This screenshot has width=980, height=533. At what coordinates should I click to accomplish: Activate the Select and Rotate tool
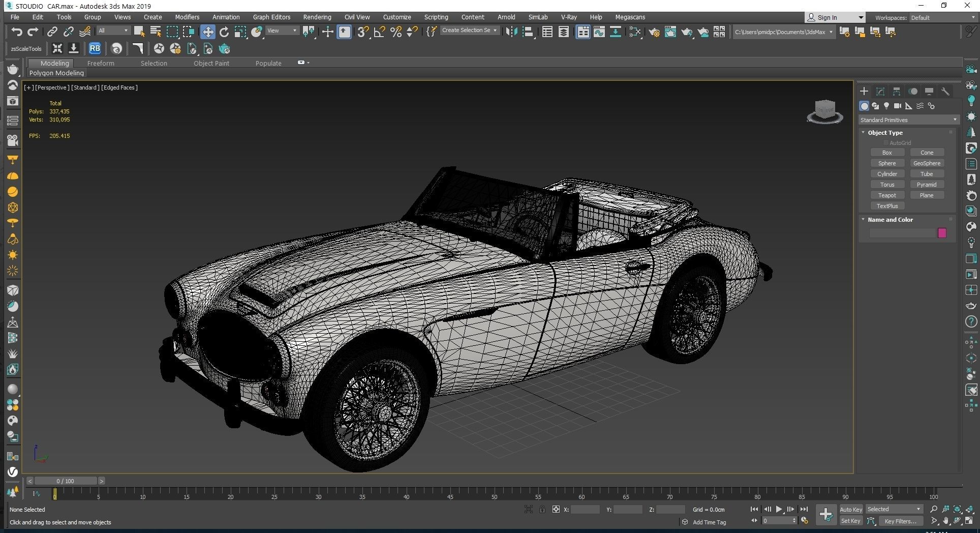click(224, 32)
